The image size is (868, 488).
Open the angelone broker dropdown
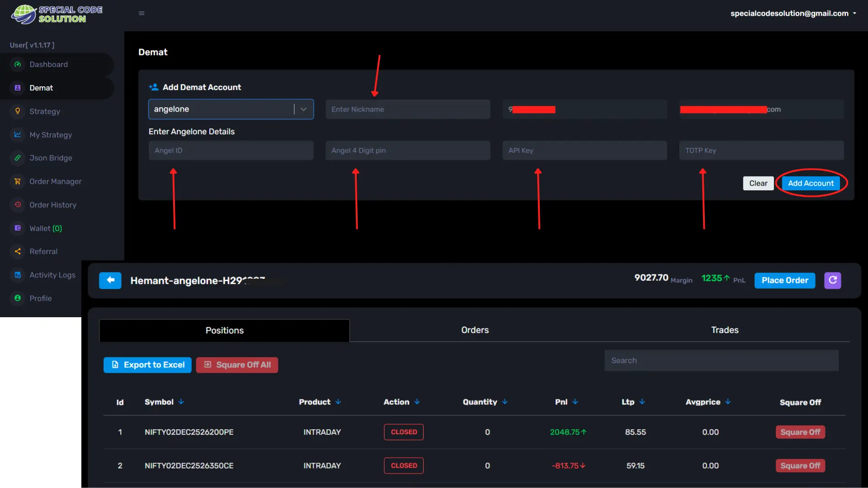point(303,109)
